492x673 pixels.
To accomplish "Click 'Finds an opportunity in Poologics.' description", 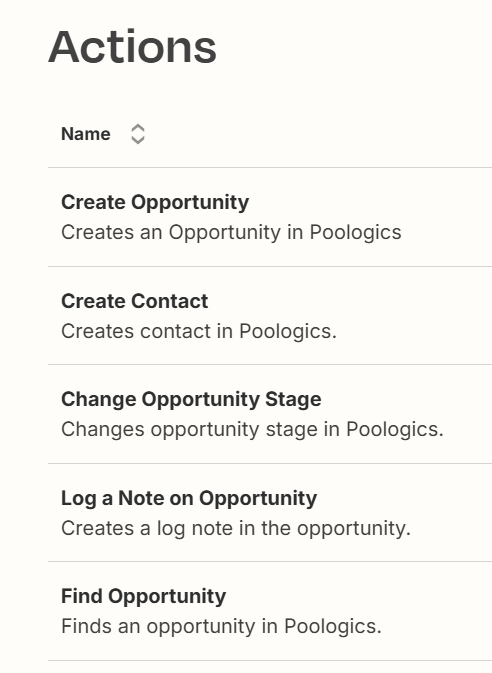I will coord(221,626).
